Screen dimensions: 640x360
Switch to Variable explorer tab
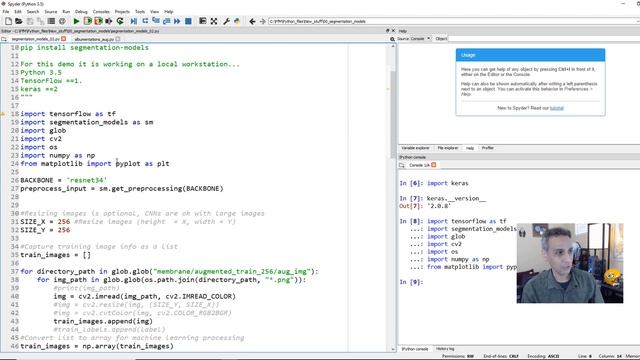(415, 148)
